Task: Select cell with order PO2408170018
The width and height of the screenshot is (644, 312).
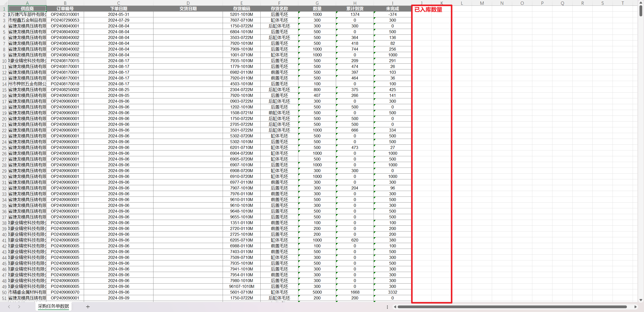Action: pyautogui.click(x=65, y=84)
